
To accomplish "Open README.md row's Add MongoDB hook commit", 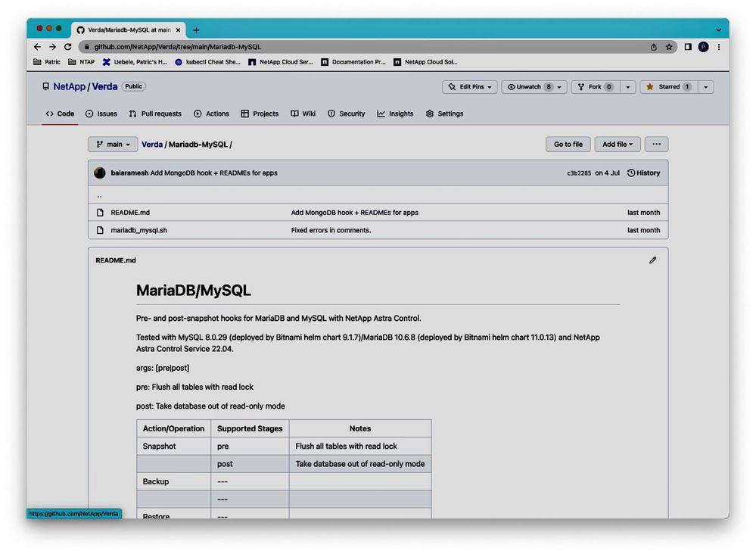I will tap(354, 213).
